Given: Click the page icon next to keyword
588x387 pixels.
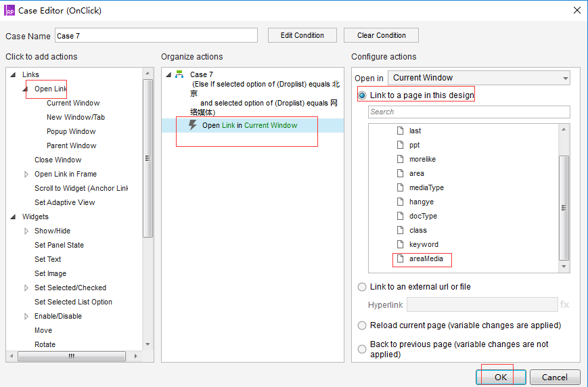Looking at the screenshot, I should [400, 244].
